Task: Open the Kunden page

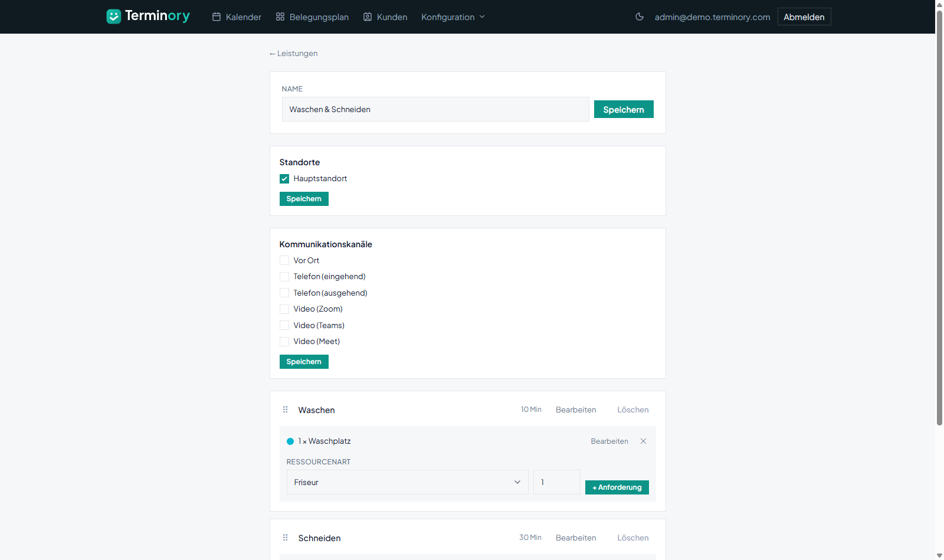Action: 385,17
